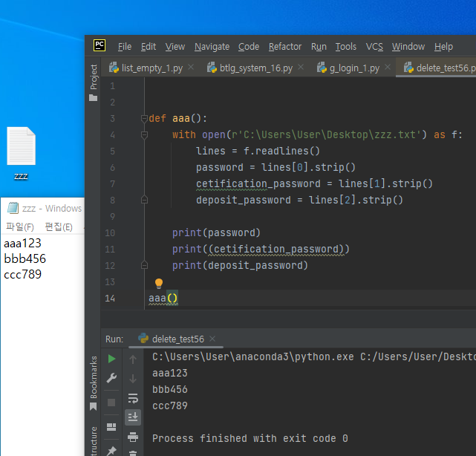Open the VCS menu
476x456 pixels.
[x=374, y=47]
